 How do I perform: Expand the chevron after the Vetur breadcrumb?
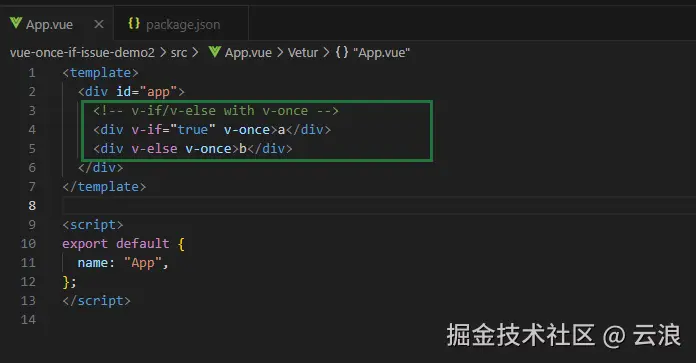tap(326, 52)
